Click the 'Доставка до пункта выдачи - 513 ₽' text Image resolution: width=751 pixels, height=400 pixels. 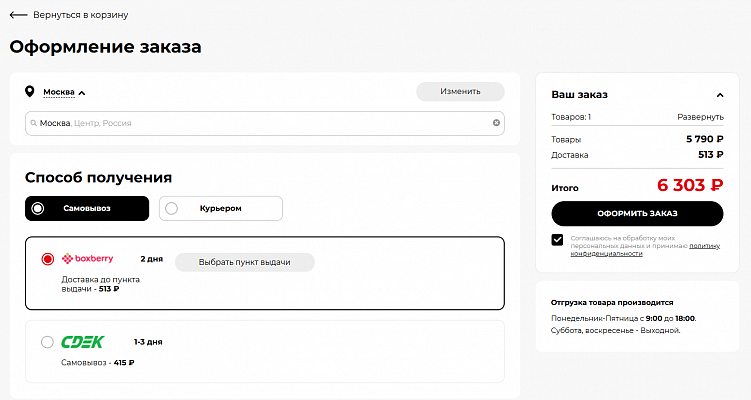click(101, 284)
